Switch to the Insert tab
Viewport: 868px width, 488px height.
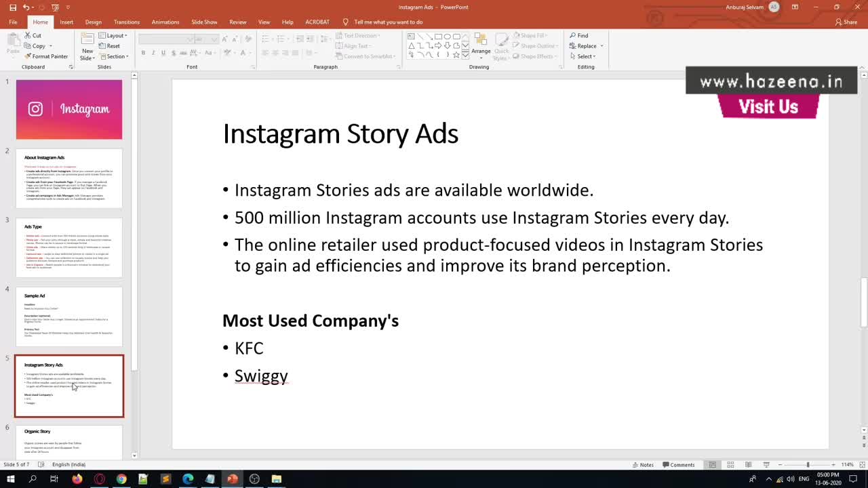(66, 22)
